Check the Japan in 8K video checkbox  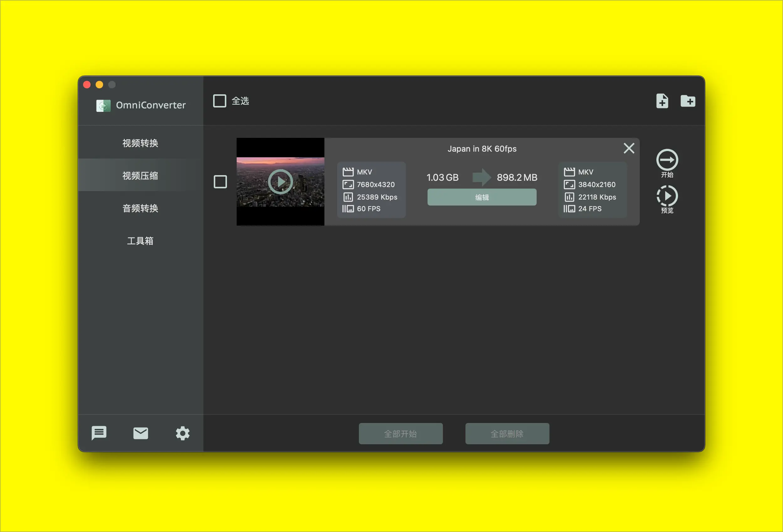(x=220, y=182)
